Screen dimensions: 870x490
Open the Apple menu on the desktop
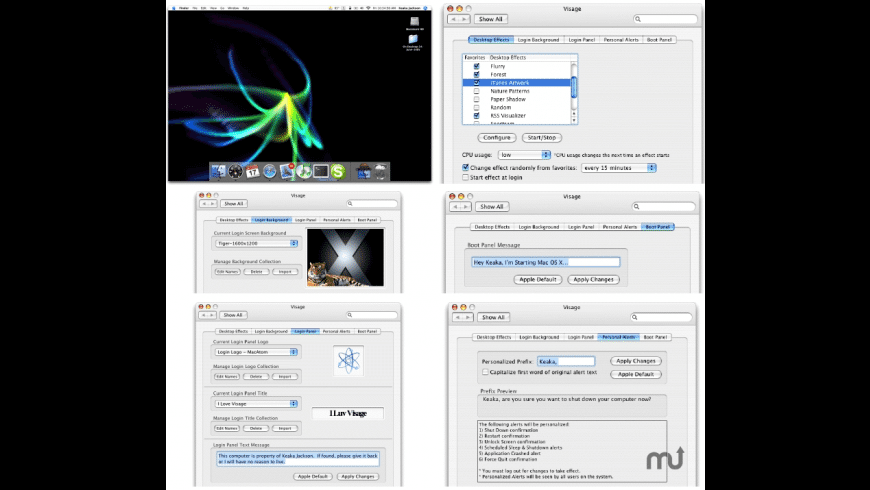[174, 8]
